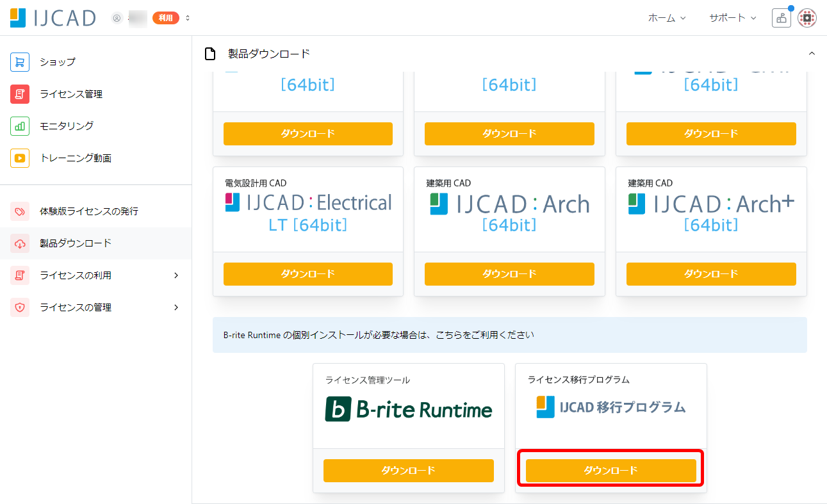
Task: Expand License Administration (ライセンスの管理) submenu
Action: (x=176, y=307)
